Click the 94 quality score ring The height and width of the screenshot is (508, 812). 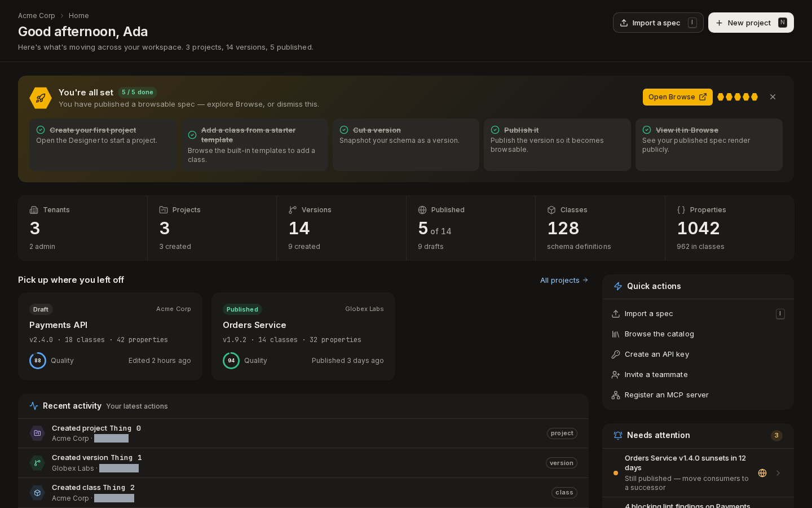(231, 361)
